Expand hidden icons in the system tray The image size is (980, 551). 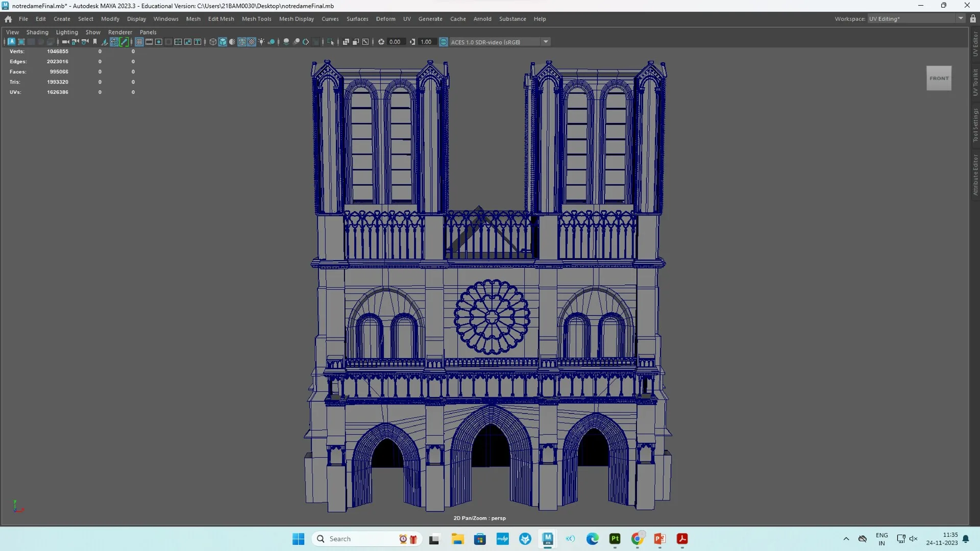click(846, 539)
